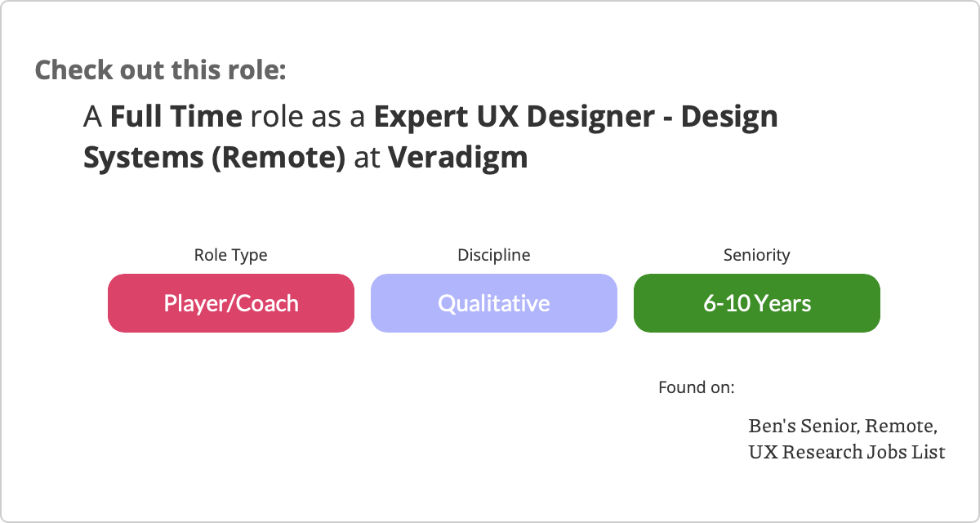This screenshot has height=523, width=980.
Task: Click the green 6-10 Years badge
Action: coord(757,303)
